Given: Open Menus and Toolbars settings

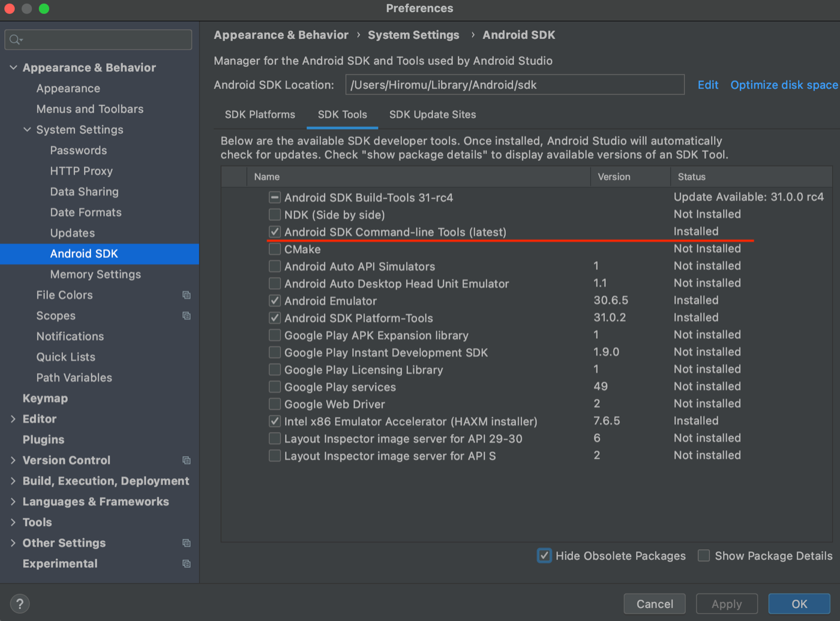Looking at the screenshot, I should point(90,109).
